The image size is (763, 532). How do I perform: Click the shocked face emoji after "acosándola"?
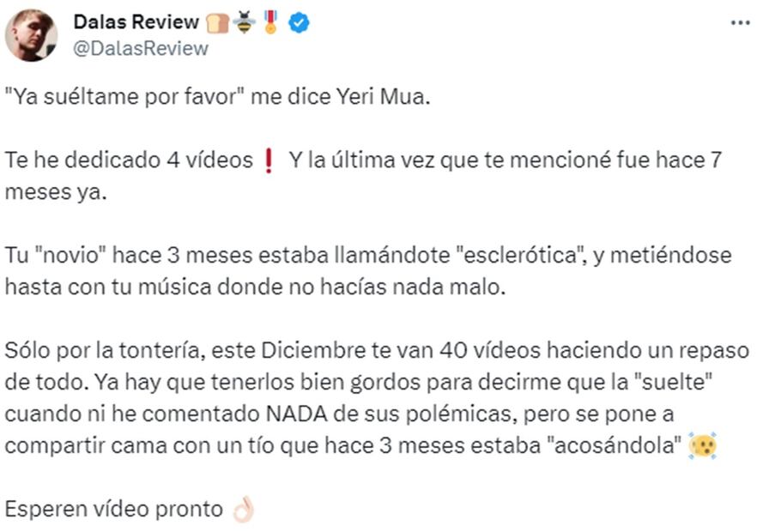(x=702, y=445)
